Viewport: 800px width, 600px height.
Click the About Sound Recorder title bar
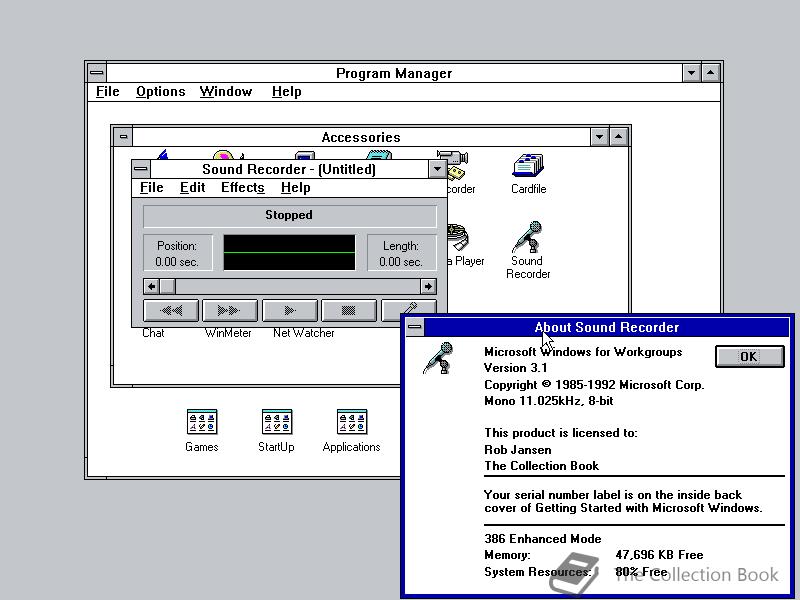point(607,327)
